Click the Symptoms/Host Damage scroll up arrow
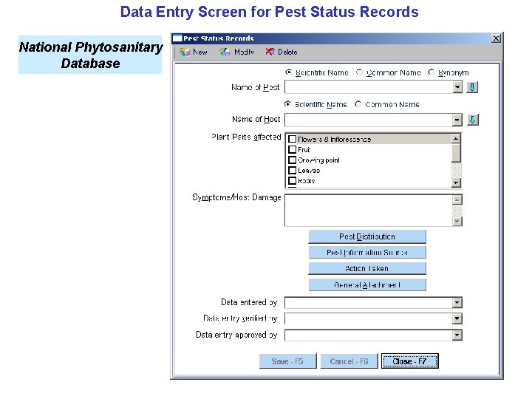The width and height of the screenshot is (532, 399). [457, 199]
